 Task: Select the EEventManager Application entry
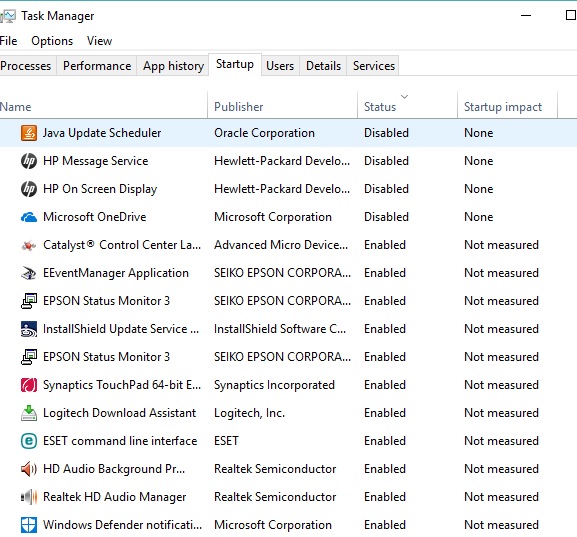116,273
